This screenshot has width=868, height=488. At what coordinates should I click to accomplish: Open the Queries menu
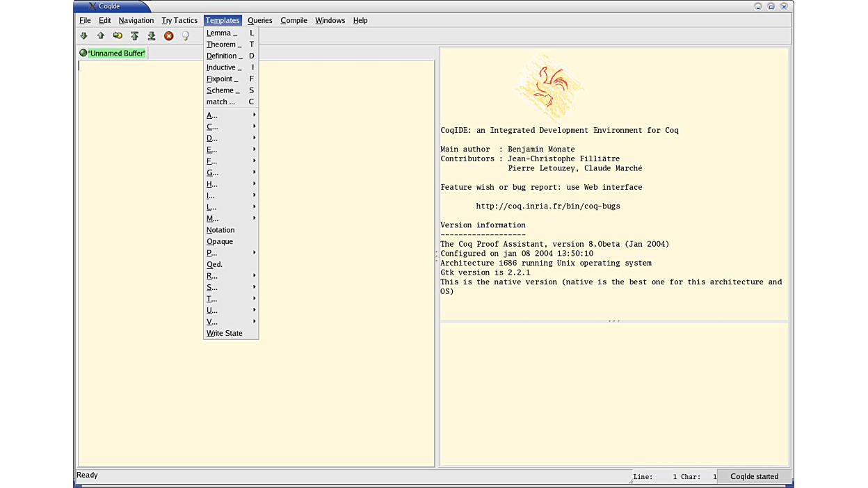click(x=259, y=20)
